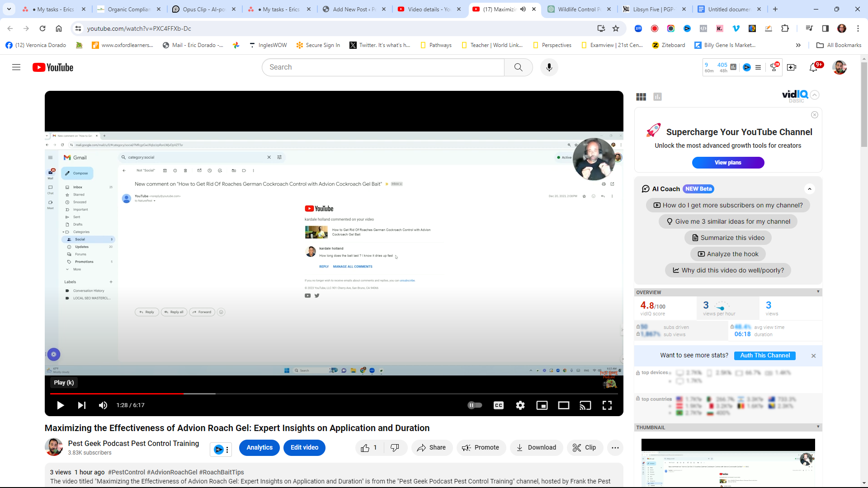Mute the video volume speaker icon
Viewport: 868px width, 488px height.
103,405
